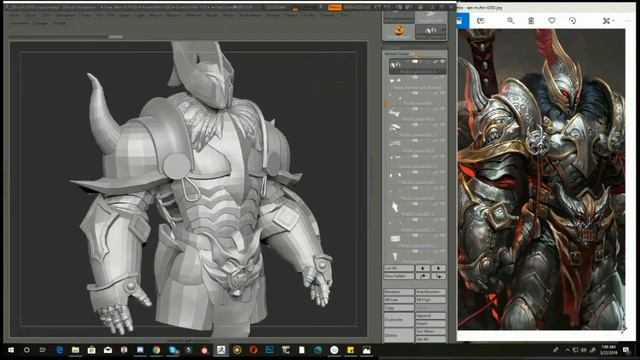Open the Alpha menu in ZBrush
This screenshot has height=360, width=640.
coord(15,15)
